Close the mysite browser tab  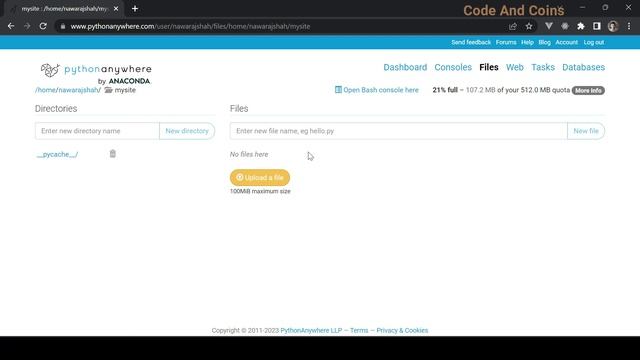pyautogui.click(x=116, y=9)
